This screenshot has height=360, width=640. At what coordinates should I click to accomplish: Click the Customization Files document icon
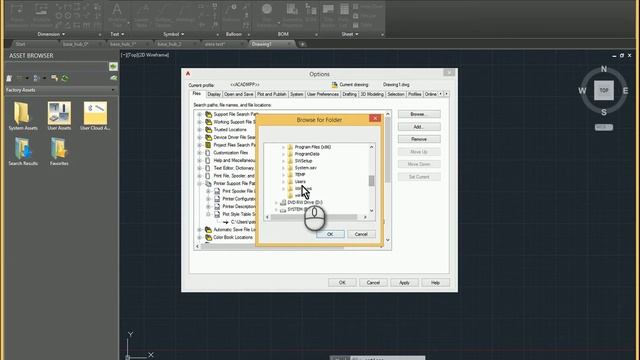208,153
